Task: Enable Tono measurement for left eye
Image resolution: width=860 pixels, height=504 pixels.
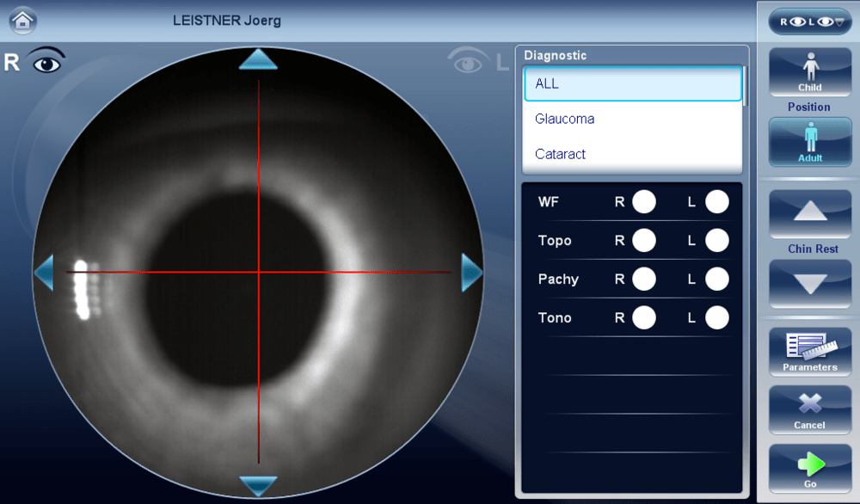Action: tap(716, 318)
